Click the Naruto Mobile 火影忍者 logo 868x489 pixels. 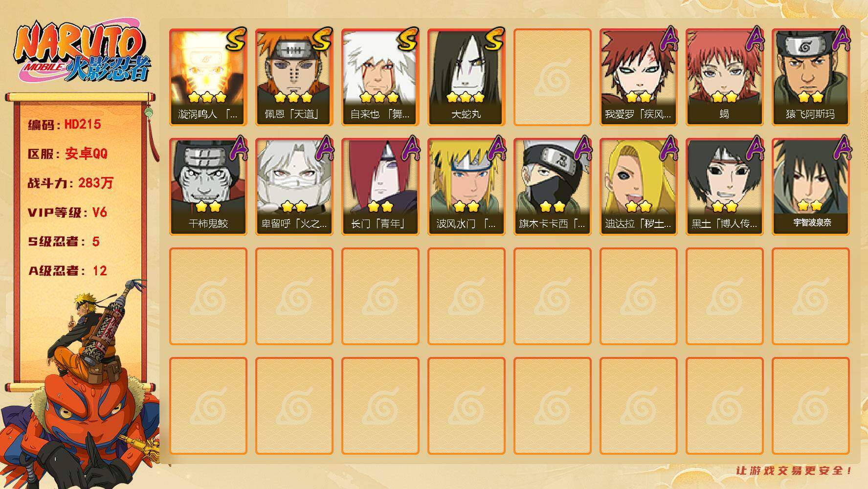82,53
